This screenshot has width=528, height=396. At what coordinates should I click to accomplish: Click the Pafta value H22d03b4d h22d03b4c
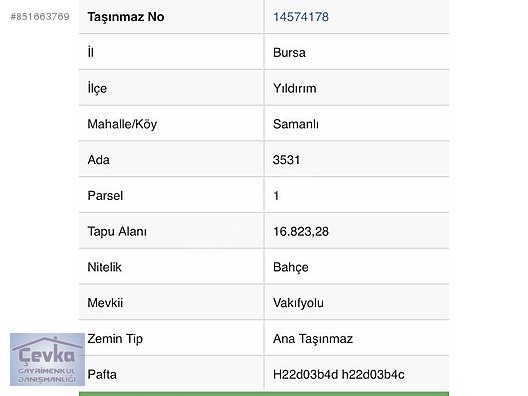click(338, 374)
